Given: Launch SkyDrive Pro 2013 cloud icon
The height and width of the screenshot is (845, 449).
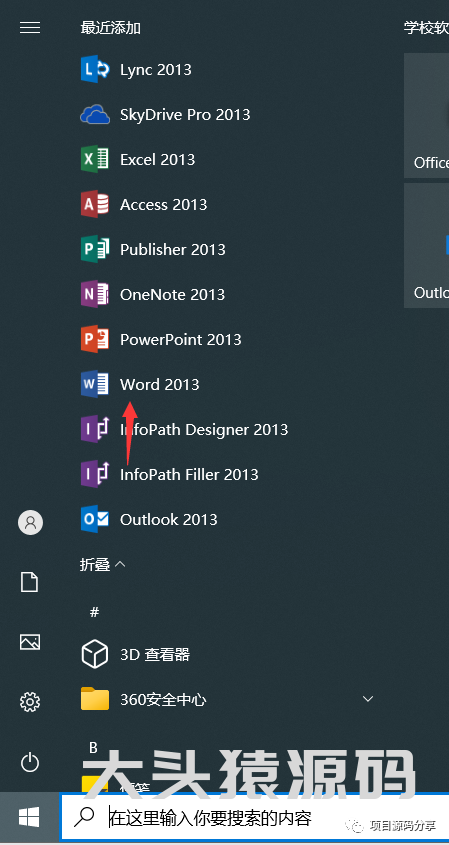Looking at the screenshot, I should (x=95, y=114).
